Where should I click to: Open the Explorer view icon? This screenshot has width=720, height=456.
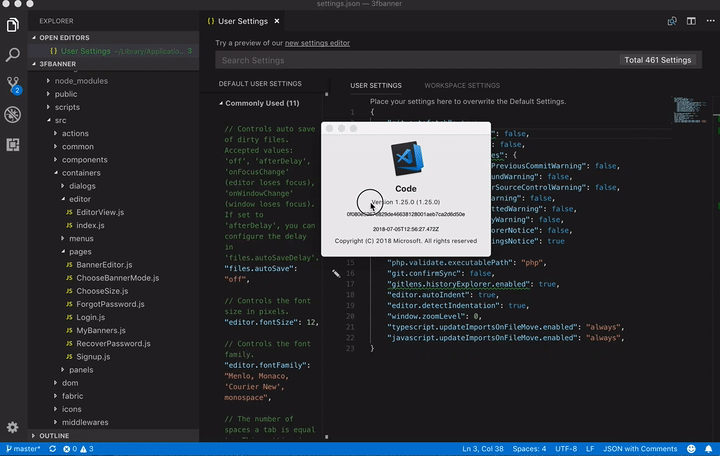13,25
